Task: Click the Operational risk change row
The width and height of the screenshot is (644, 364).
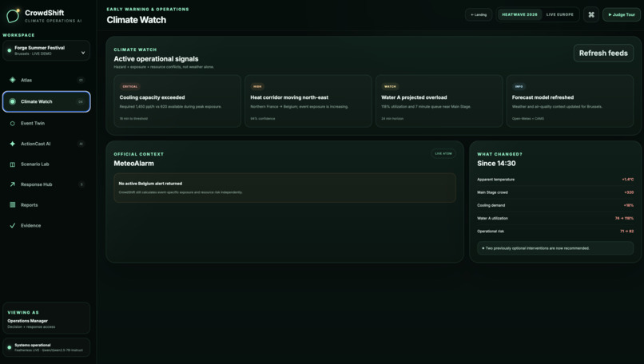Action: (555, 231)
